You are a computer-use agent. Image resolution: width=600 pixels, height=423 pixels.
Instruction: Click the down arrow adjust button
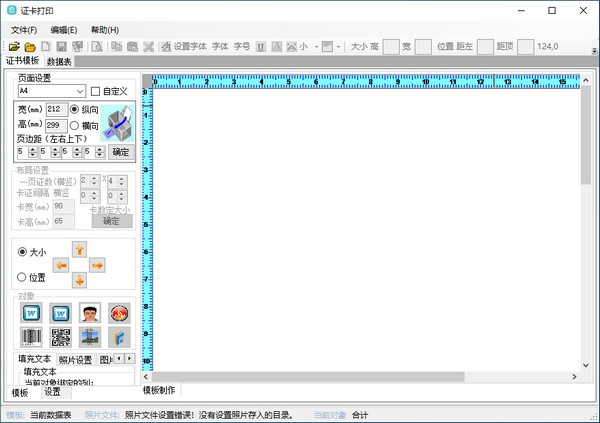pos(79,280)
